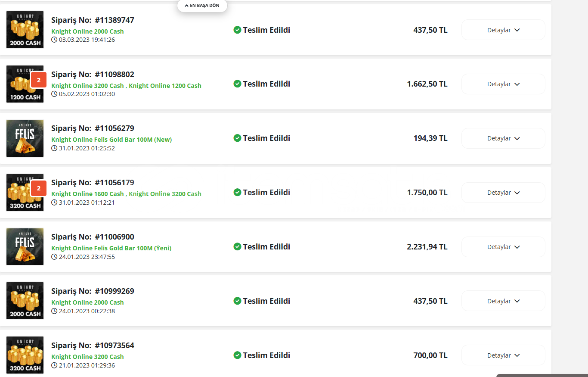Image resolution: width=588 pixels, height=377 pixels.
Task: Click the green delivered checkmark on order #11098802
Action: click(x=237, y=84)
